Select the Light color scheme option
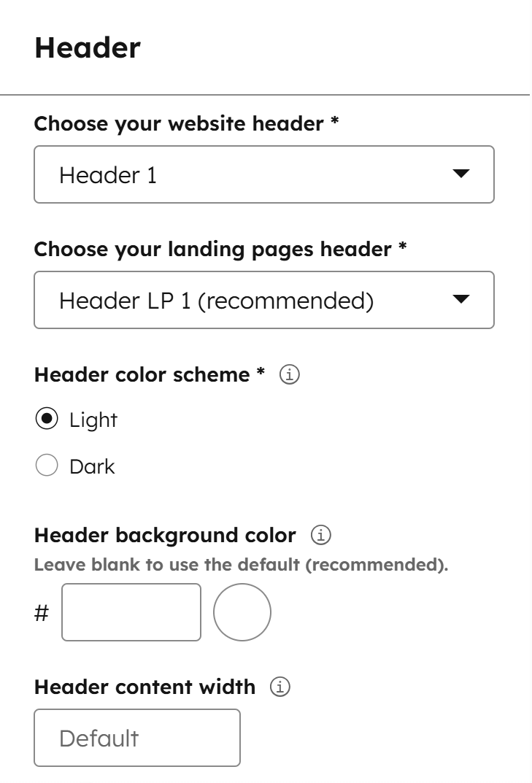Image resolution: width=532 pixels, height=783 pixels. click(x=46, y=419)
